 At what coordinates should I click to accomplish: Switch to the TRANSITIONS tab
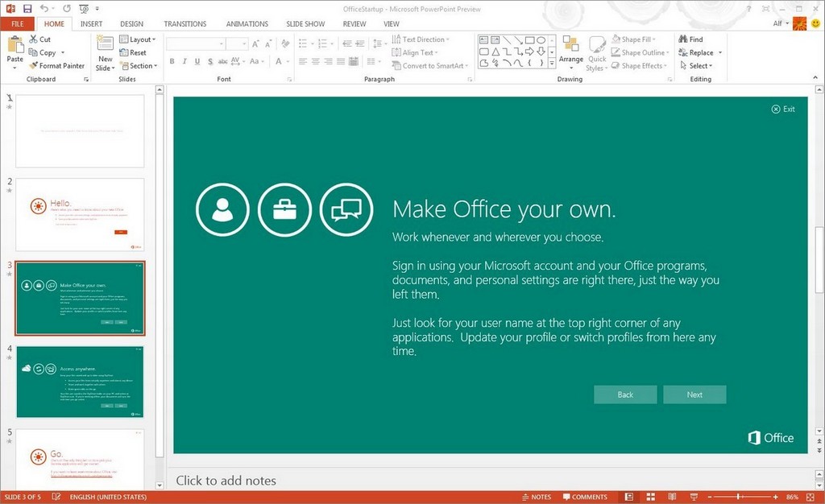tap(184, 23)
